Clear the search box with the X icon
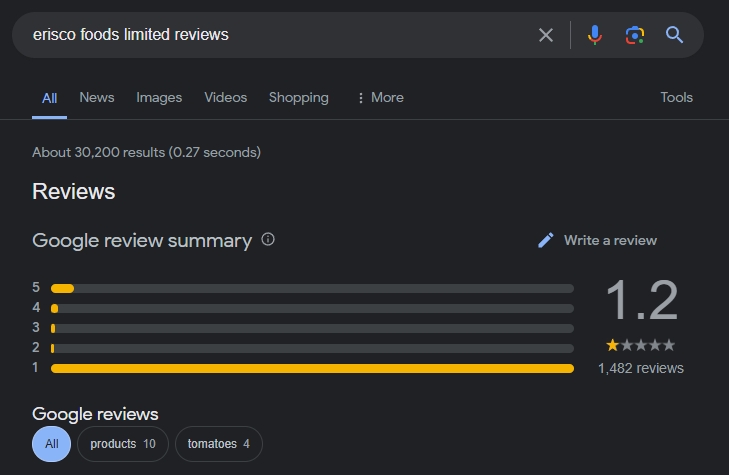 click(546, 35)
